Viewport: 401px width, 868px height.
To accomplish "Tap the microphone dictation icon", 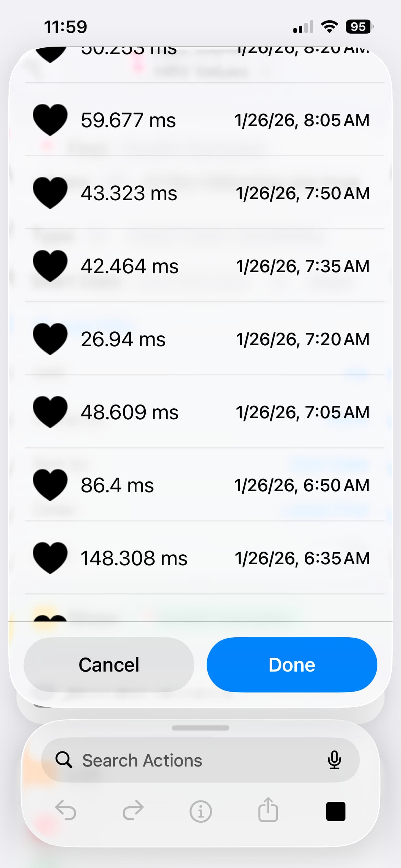I will point(334,760).
